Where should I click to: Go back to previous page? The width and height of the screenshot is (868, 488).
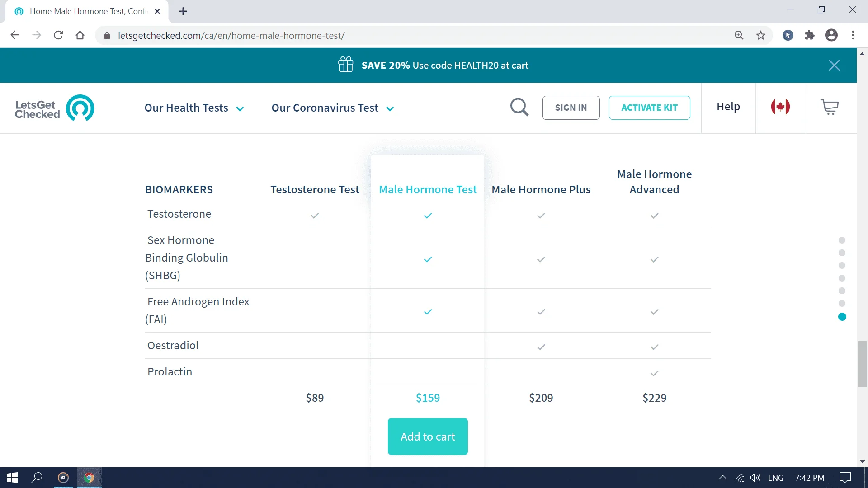click(x=15, y=35)
